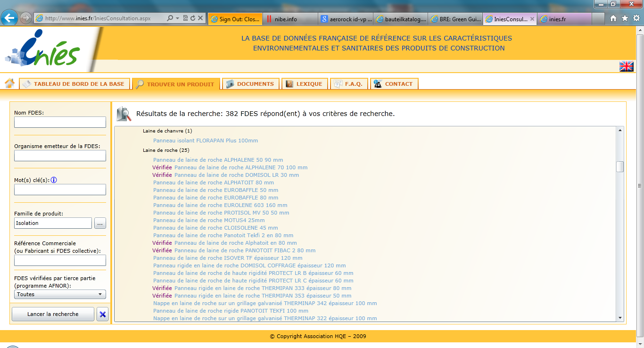Open ALPHATOIT 80 mm link
Screen dimensions: 644x348
click(214, 182)
